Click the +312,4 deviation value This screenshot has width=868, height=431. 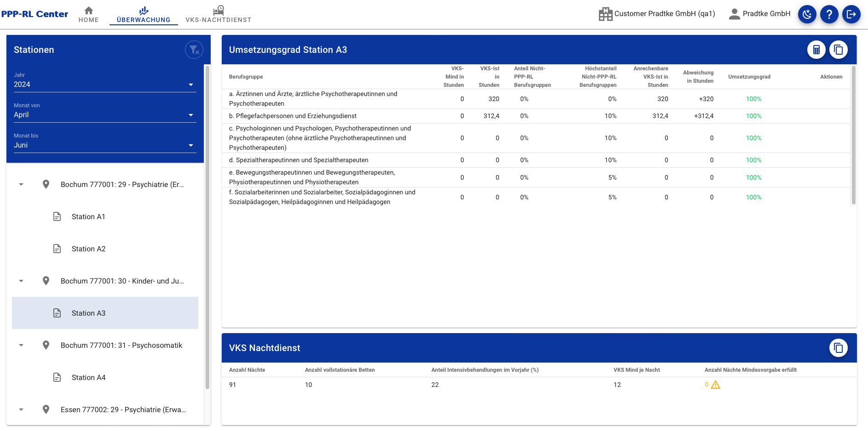coord(704,116)
